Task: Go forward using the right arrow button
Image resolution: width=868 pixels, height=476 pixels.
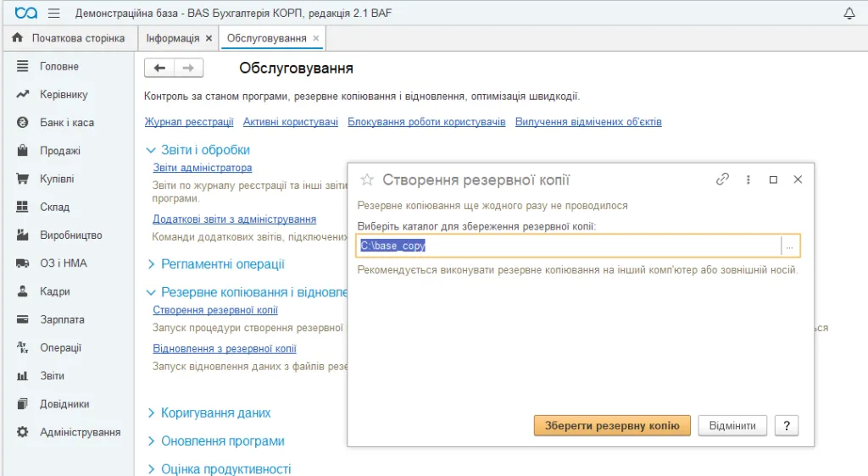Action: (x=189, y=68)
